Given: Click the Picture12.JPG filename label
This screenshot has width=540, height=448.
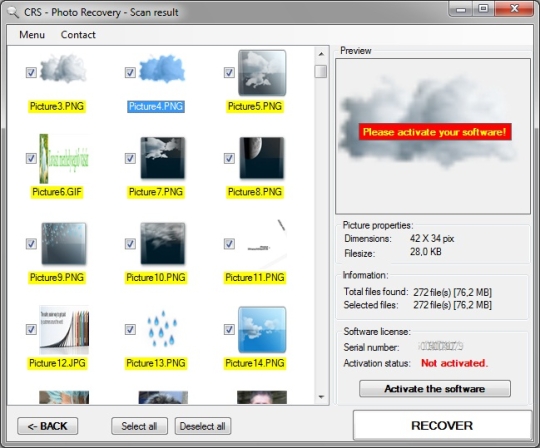Looking at the screenshot, I should [57, 363].
